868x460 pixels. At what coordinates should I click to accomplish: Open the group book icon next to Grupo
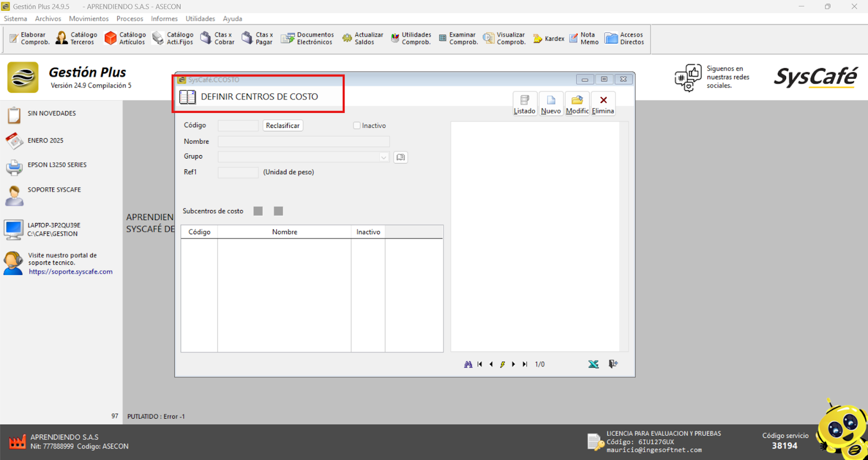click(400, 157)
